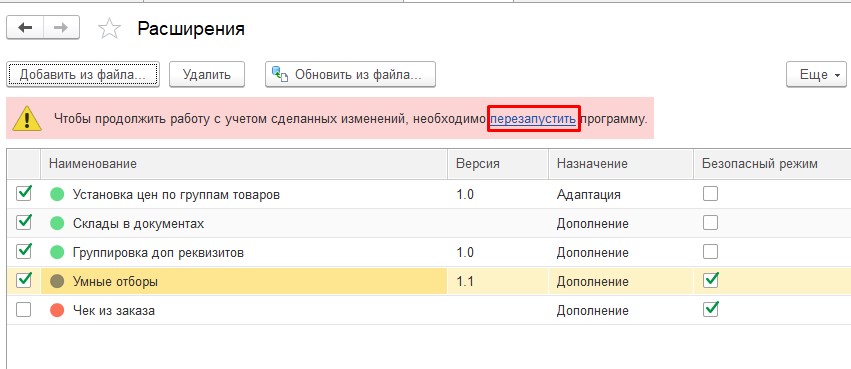
Task: Click Обновить из файла button
Action: pyautogui.click(x=351, y=74)
